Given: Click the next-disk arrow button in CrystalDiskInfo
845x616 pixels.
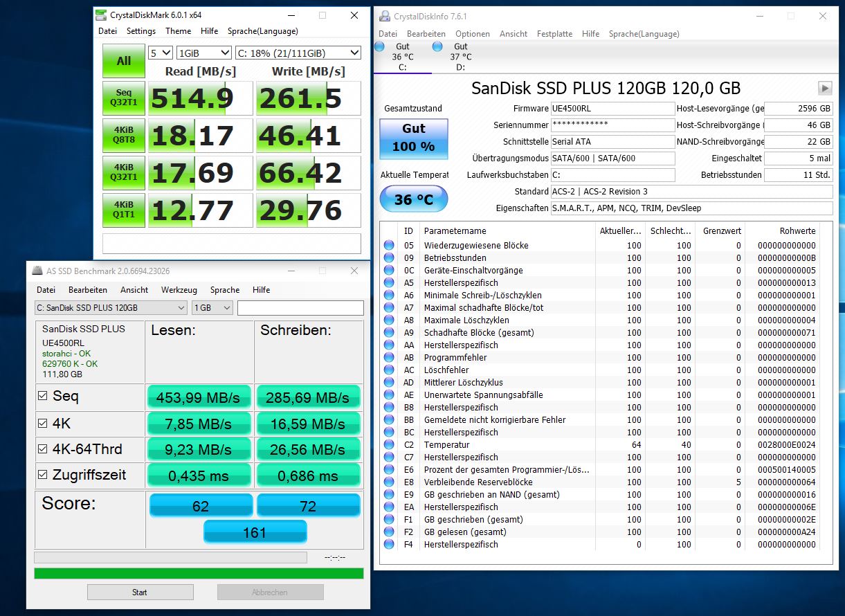Looking at the screenshot, I should coord(825,88).
